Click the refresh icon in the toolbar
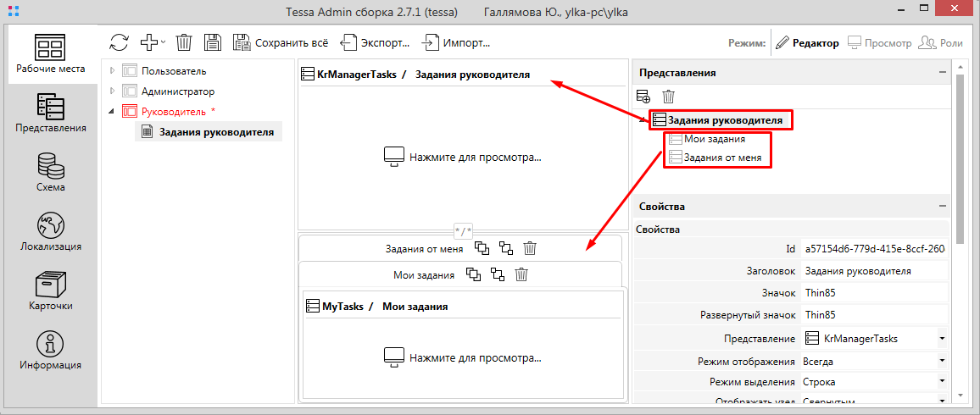 pos(120,42)
